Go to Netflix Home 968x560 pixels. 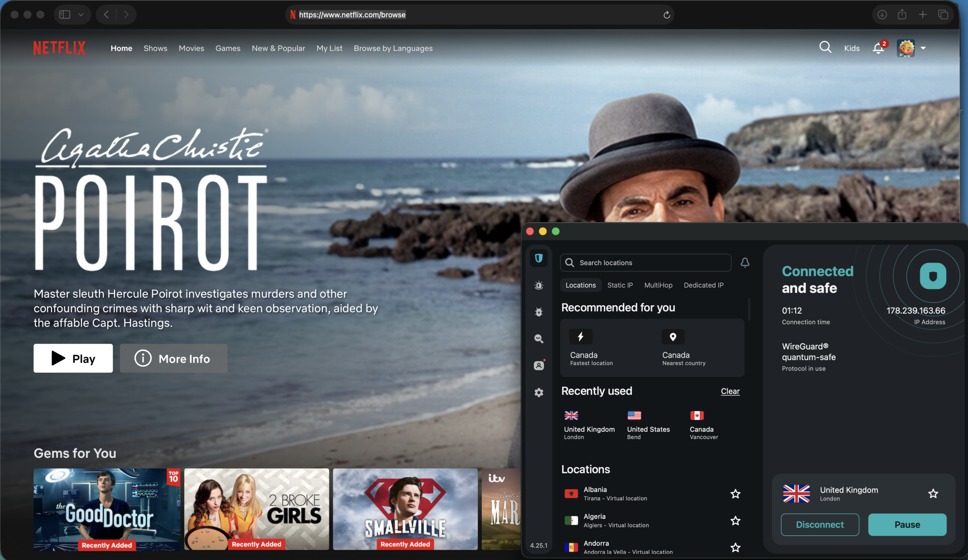(x=121, y=48)
